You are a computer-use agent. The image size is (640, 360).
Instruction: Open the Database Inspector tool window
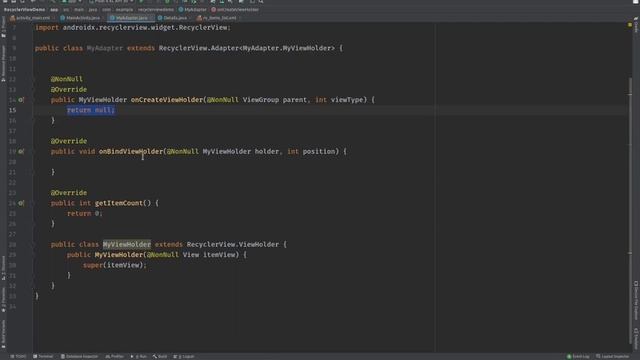pos(80,356)
